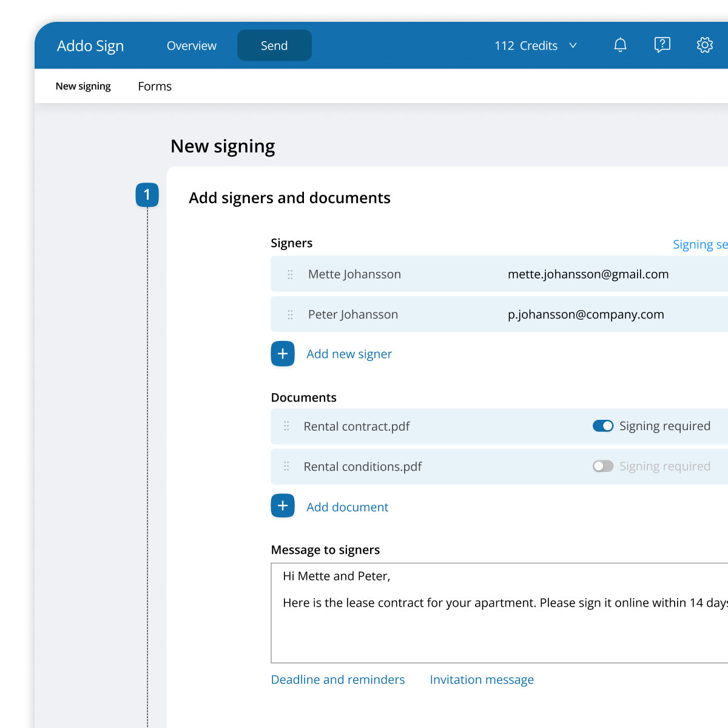Click the plus icon to add new signer
This screenshot has height=728, width=728.
(283, 354)
